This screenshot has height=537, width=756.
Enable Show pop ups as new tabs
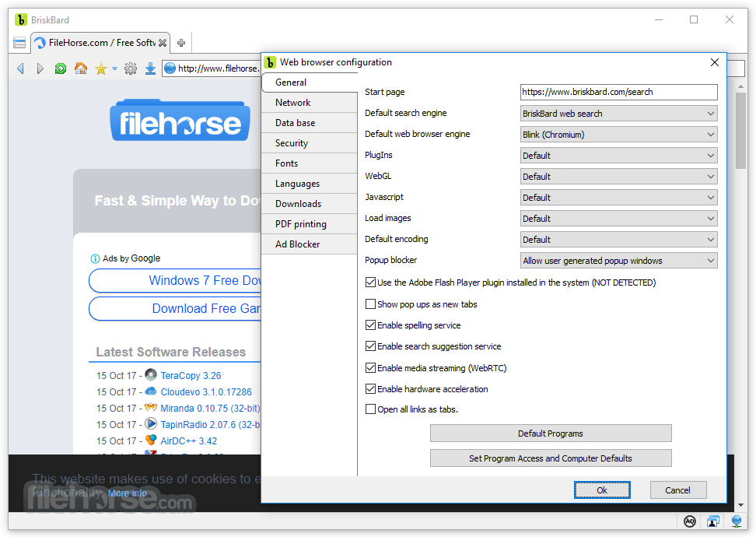tap(370, 304)
